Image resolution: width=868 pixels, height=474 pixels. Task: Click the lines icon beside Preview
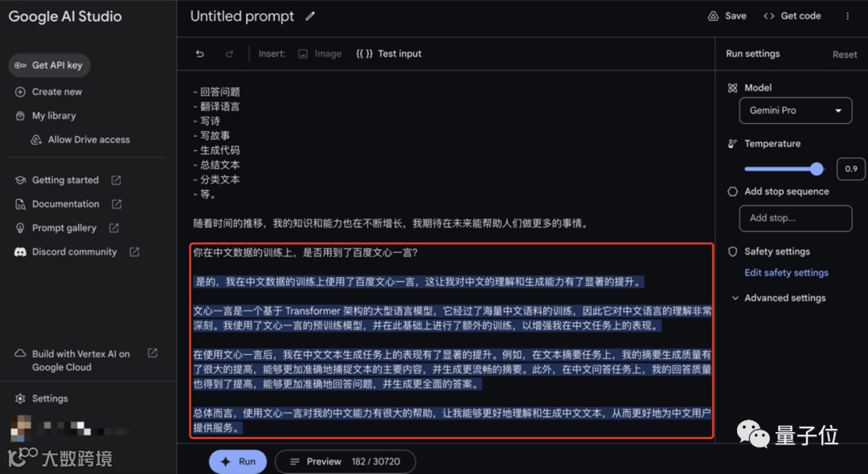294,462
